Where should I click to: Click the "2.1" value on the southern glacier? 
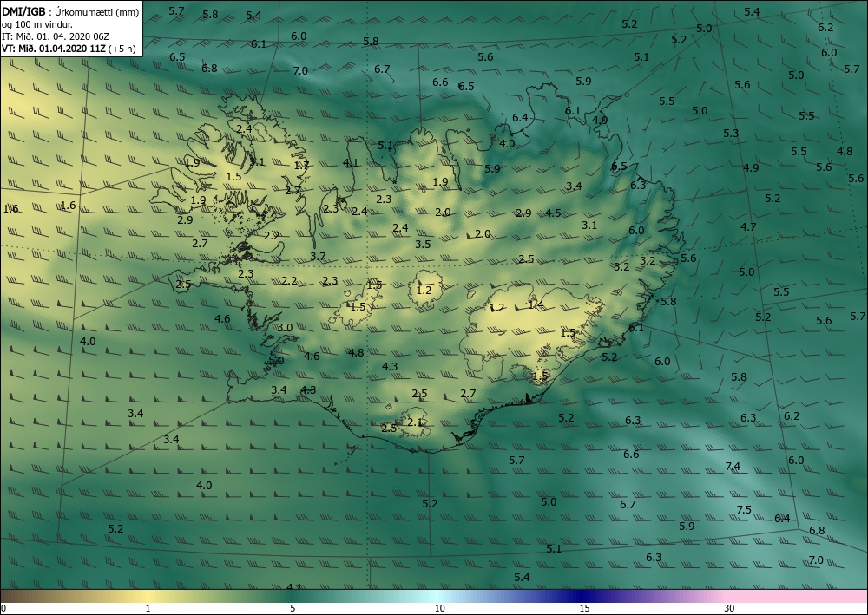[415, 422]
